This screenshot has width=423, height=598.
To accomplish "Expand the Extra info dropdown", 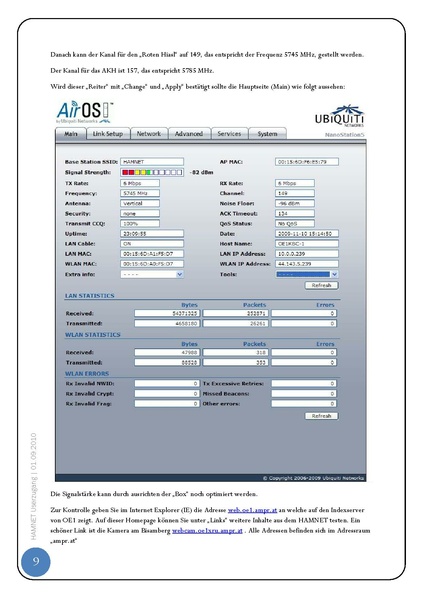I will tap(152, 274).
